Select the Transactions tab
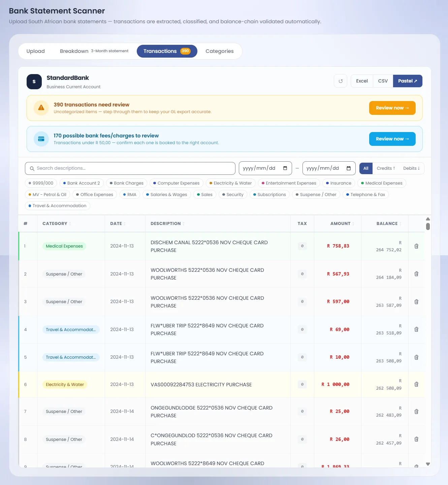Viewport: 448px width, 485px height. coord(167,51)
